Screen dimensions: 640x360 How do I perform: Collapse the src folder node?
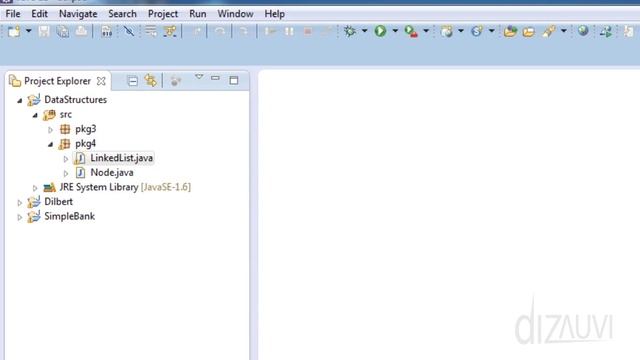(35, 115)
